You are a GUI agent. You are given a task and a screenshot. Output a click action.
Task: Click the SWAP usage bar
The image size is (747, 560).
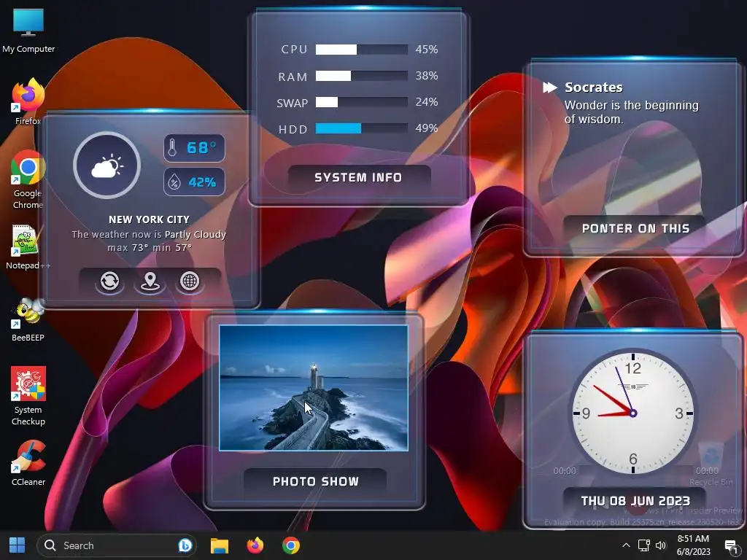click(362, 102)
